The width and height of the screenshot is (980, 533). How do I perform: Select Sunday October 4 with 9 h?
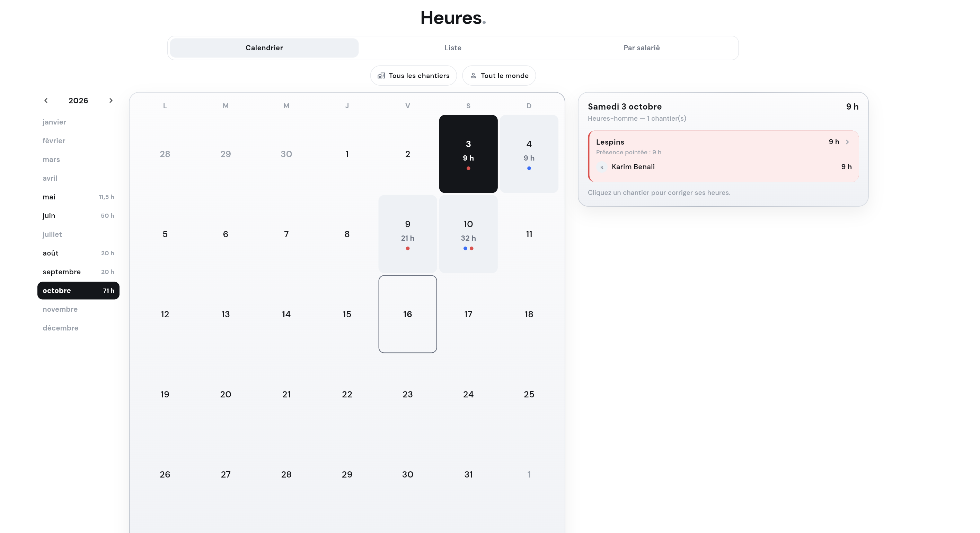point(529,154)
